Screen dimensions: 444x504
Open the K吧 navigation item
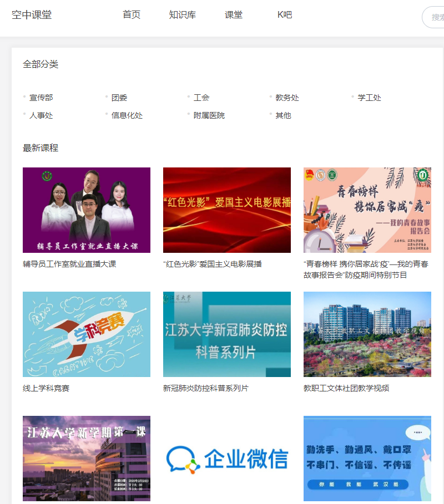click(284, 15)
